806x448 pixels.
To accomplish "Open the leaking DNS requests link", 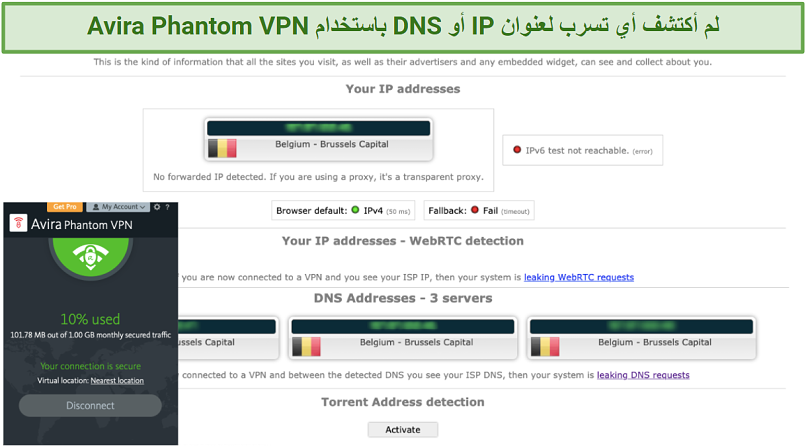I will tap(643, 375).
